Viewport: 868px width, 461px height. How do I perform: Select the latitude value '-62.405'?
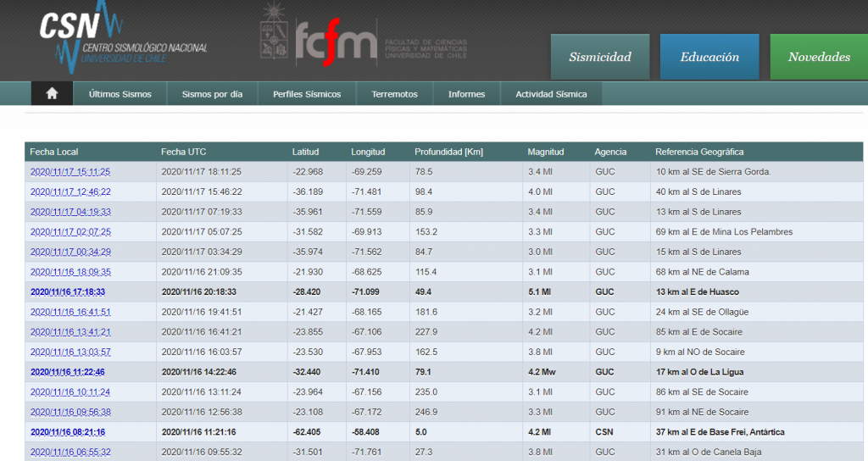tap(307, 432)
